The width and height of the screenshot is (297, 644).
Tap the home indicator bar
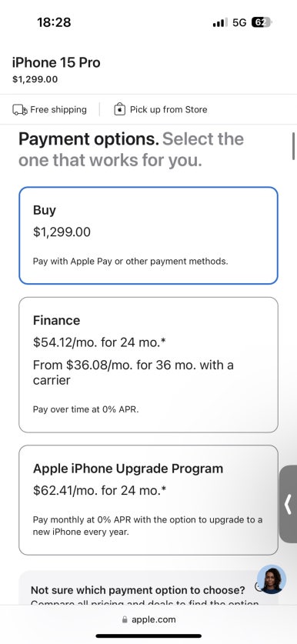pyautogui.click(x=148, y=636)
